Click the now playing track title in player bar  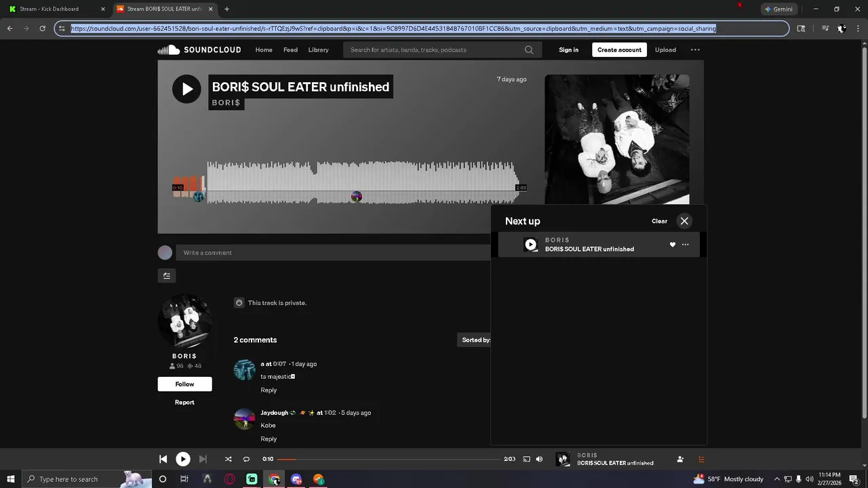click(x=615, y=464)
